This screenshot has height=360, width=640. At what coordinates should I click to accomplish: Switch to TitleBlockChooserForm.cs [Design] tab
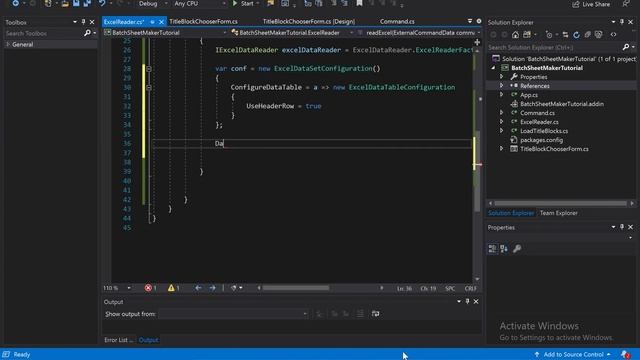[x=309, y=22]
